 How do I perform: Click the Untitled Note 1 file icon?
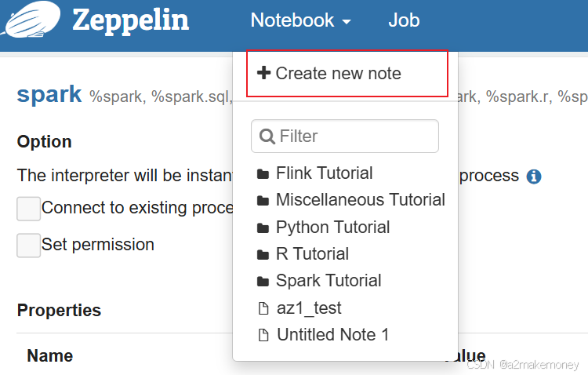tap(263, 335)
